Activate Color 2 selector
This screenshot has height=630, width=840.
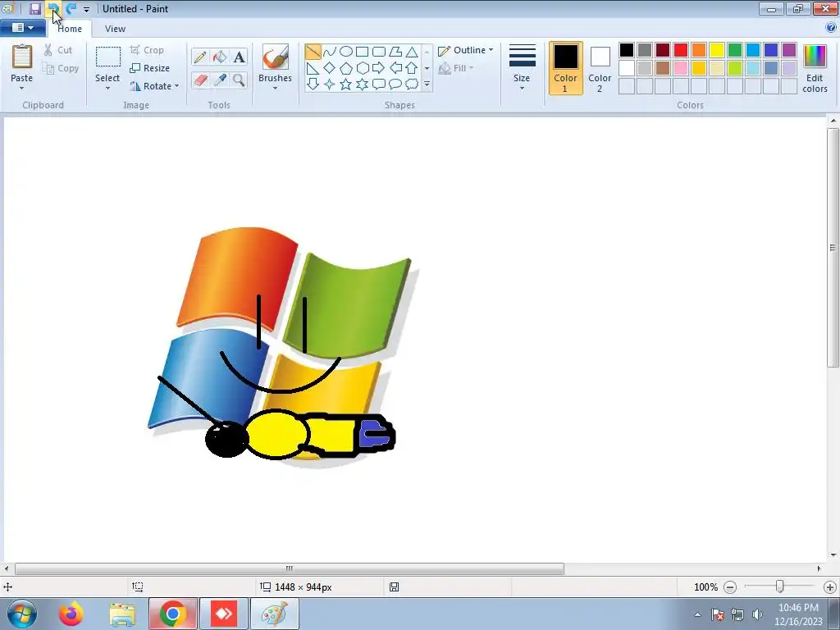point(600,69)
